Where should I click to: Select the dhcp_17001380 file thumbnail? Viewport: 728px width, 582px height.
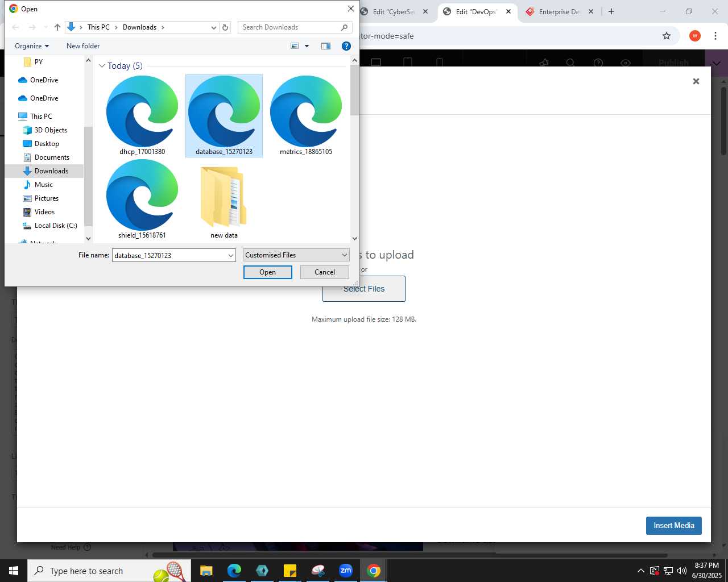coord(142,116)
